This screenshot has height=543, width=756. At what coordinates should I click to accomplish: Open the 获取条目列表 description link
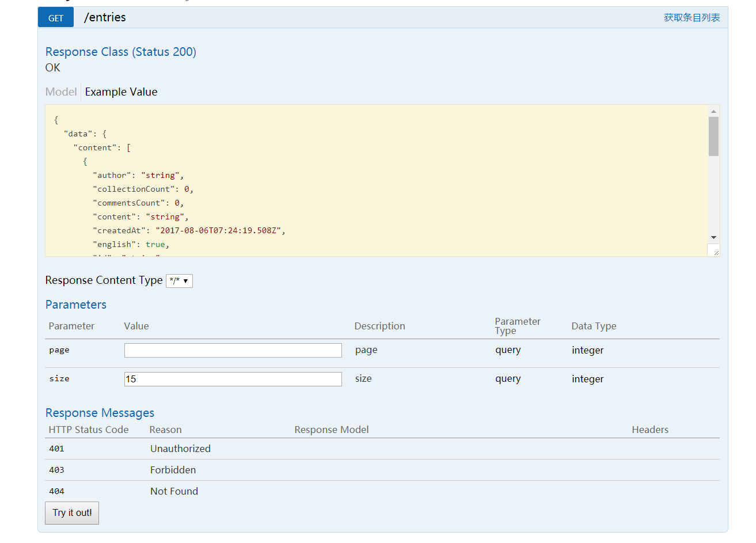[x=692, y=18]
